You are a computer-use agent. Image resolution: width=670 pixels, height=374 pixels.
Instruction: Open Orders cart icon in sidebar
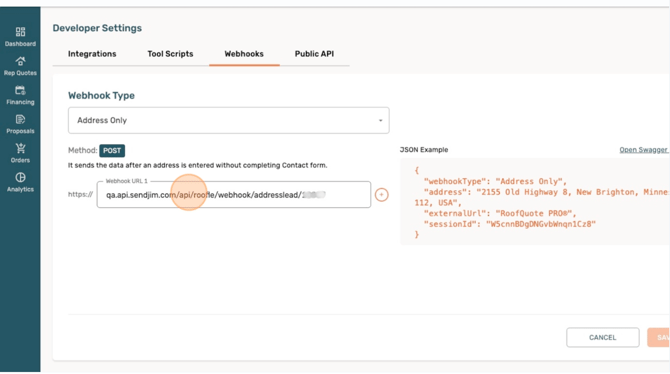[20, 153]
